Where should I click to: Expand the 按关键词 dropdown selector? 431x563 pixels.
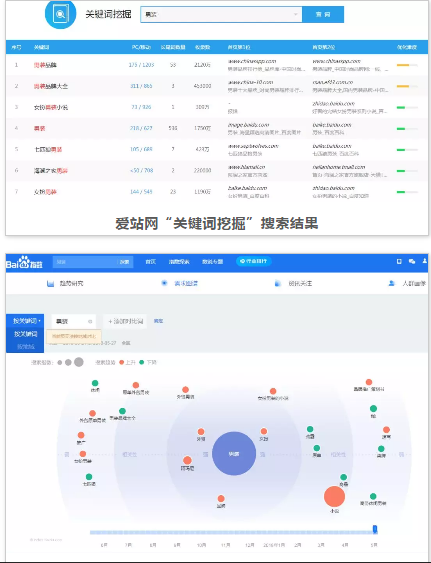pyautogui.click(x=25, y=321)
